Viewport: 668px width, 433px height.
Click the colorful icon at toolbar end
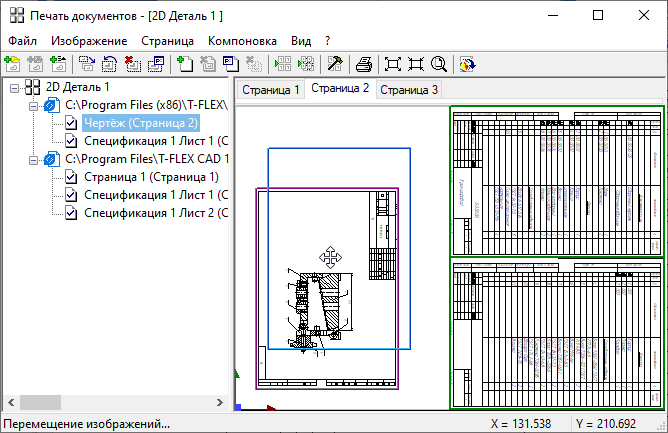[467, 64]
